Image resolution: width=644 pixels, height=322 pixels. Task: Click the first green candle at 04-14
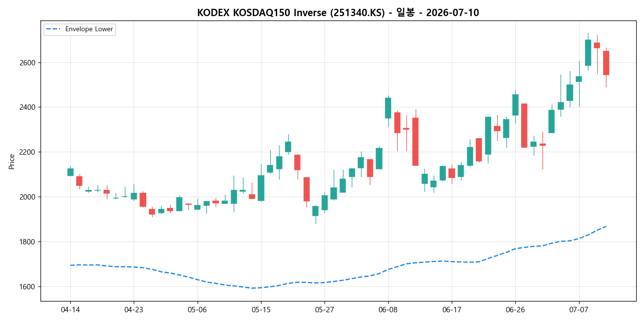pyautogui.click(x=70, y=172)
